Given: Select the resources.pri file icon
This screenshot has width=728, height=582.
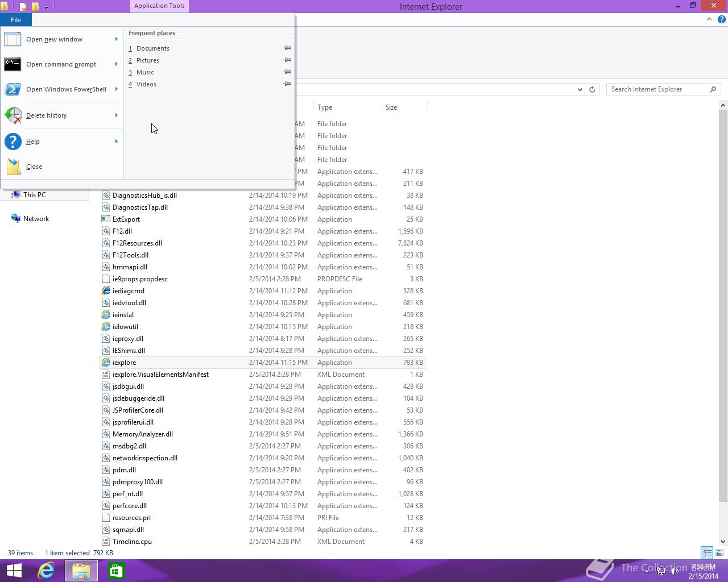Looking at the screenshot, I should click(x=106, y=518).
